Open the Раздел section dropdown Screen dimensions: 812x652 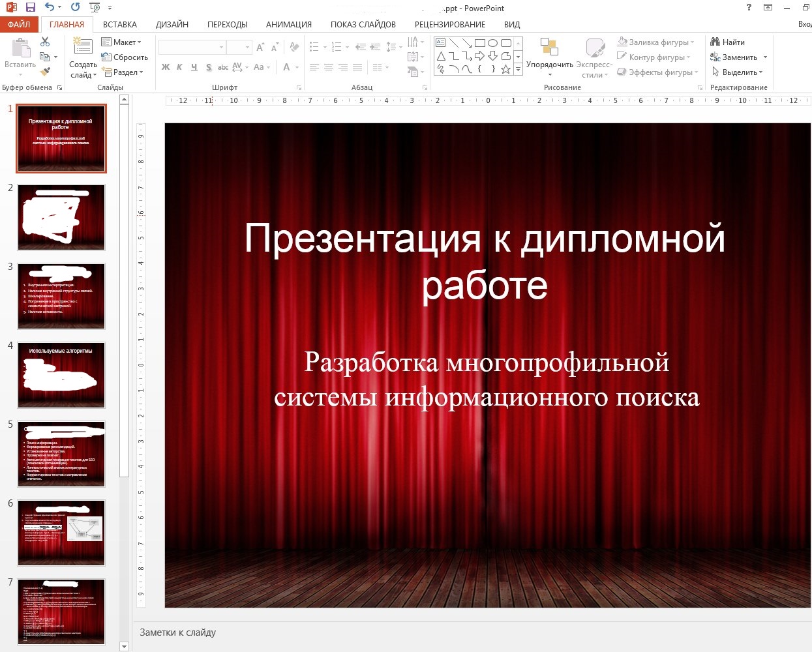coord(123,72)
